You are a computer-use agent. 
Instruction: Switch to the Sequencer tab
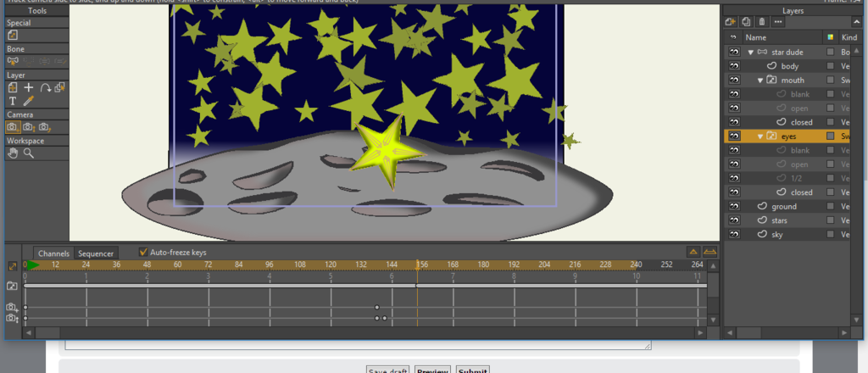click(x=96, y=253)
